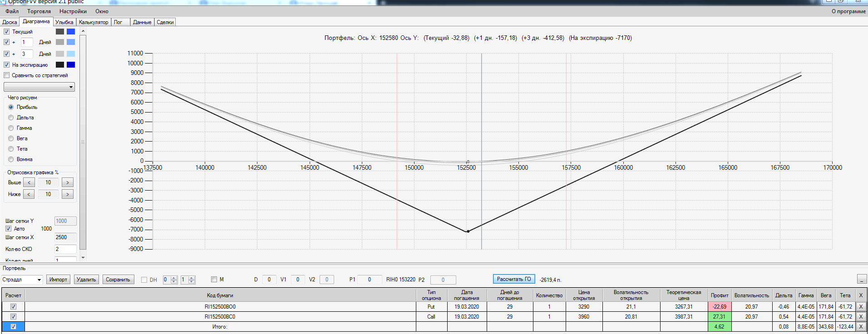The width and height of the screenshot is (868, 334).
Task: Toggle the Итого row checkbox
Action: coord(13,327)
